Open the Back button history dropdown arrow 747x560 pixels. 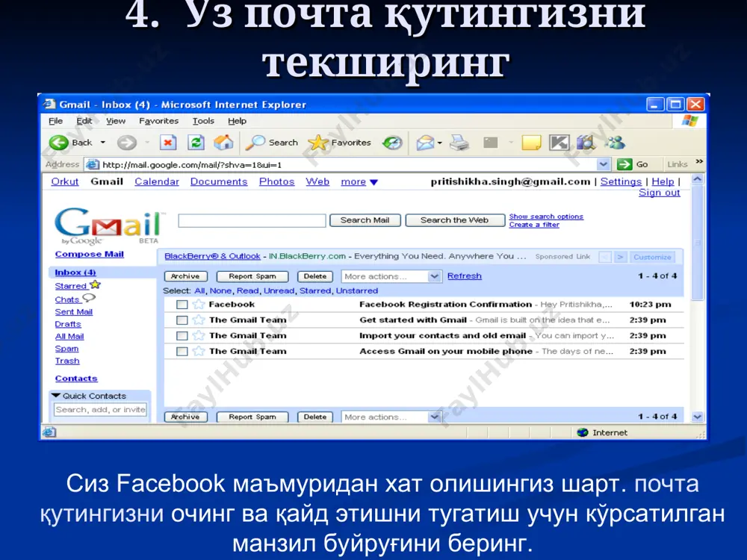tap(103, 143)
